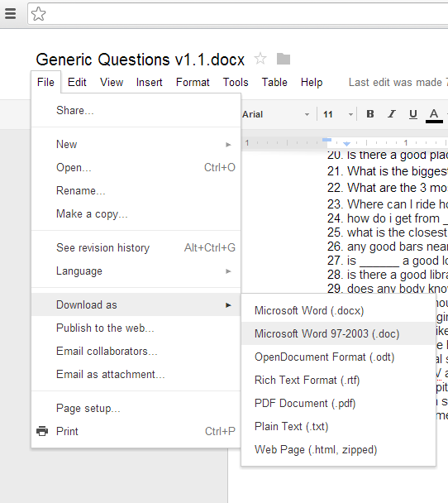Click the first-line indent marker on ruler
Viewport: 448px width, 503px height.
coord(326,140)
